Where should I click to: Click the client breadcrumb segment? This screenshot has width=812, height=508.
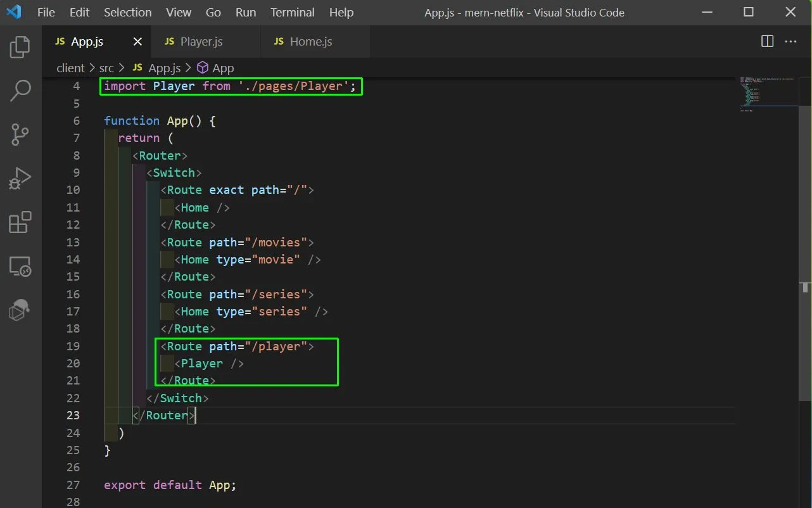(x=70, y=68)
